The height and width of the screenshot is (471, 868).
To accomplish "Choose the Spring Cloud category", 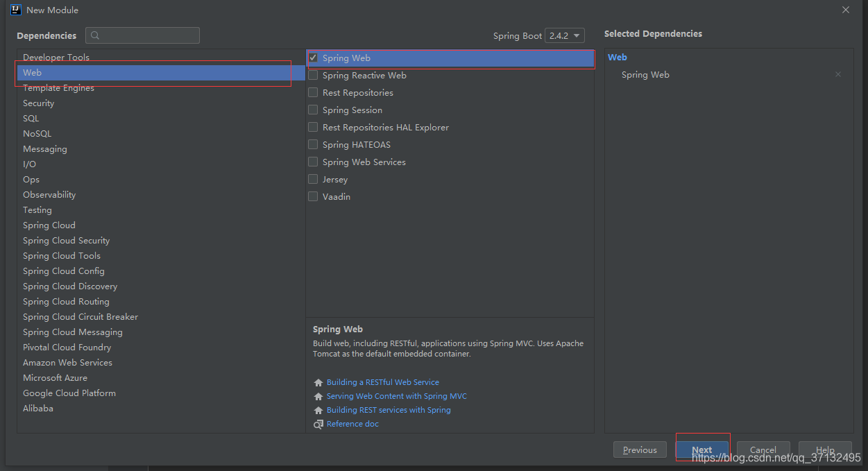I will click(x=161, y=225).
